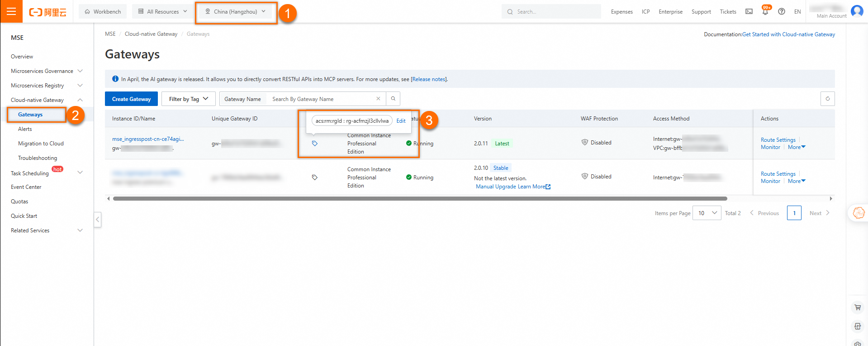Viewport: 868px width, 346px height.
Task: Open Monitor for second gateway
Action: tap(770, 181)
